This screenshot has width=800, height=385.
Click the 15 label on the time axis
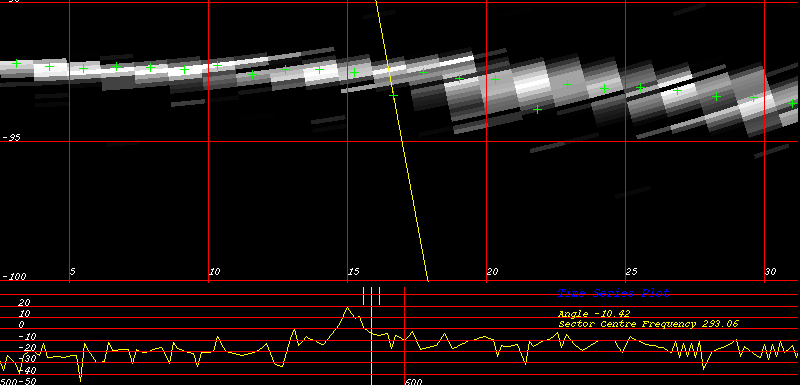[x=353, y=271]
